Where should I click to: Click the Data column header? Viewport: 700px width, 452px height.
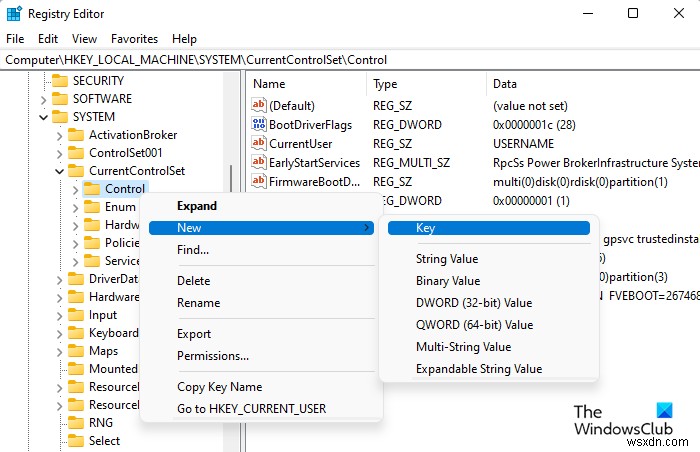click(505, 84)
